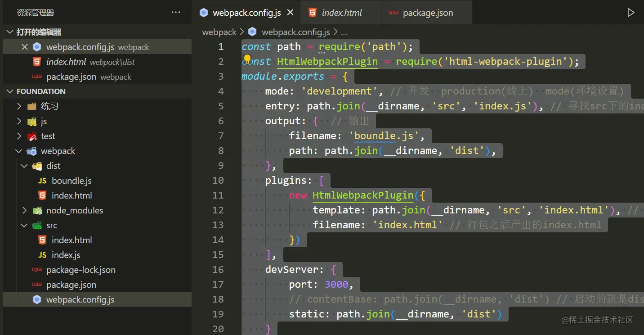Click the webpack breadcrumb segment
644x335 pixels.
pyautogui.click(x=219, y=32)
